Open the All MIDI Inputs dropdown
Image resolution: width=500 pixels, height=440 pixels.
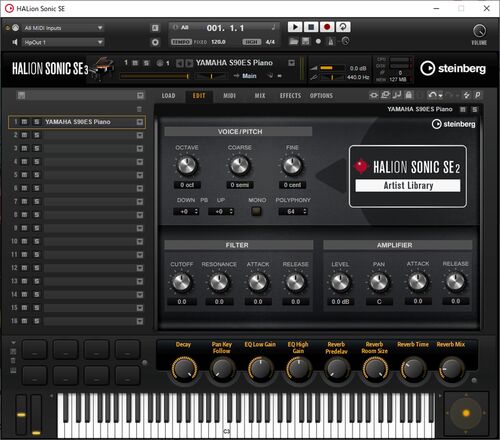pos(63,28)
